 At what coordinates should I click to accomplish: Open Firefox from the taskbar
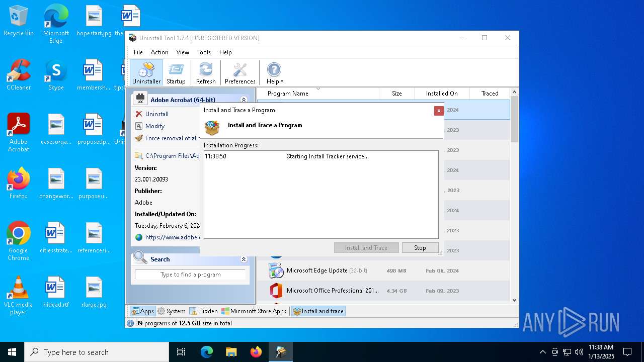pyautogui.click(x=256, y=352)
